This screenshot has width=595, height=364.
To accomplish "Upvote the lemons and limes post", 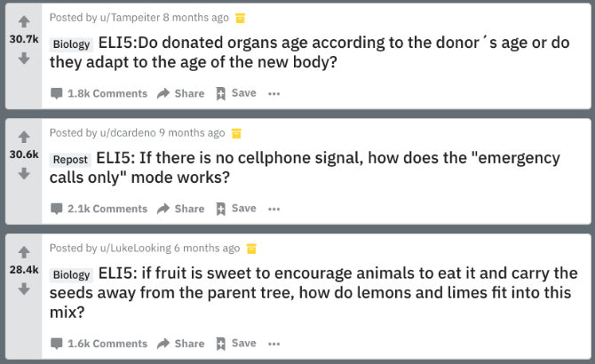I will (x=24, y=252).
